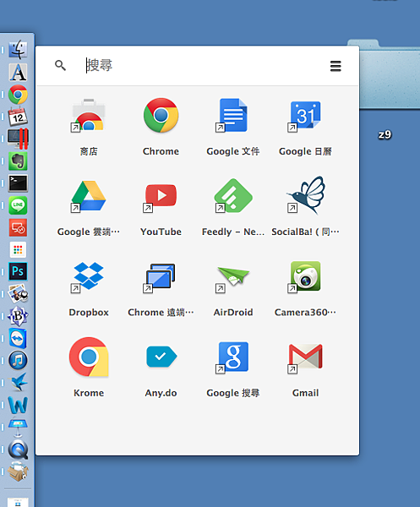Click the magnifier search icon
420x507 pixels.
(x=60, y=65)
